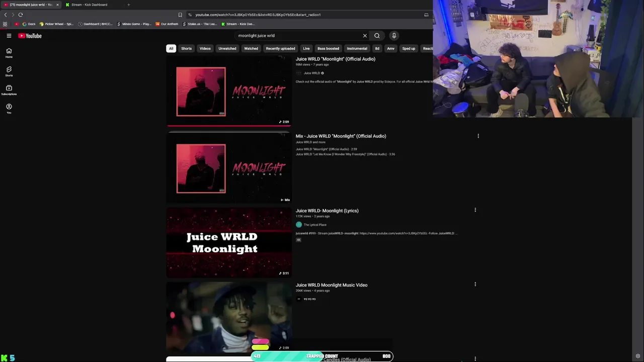Image resolution: width=644 pixels, height=362 pixels.
Task: Click the YouTube logo
Action: tap(30, 36)
